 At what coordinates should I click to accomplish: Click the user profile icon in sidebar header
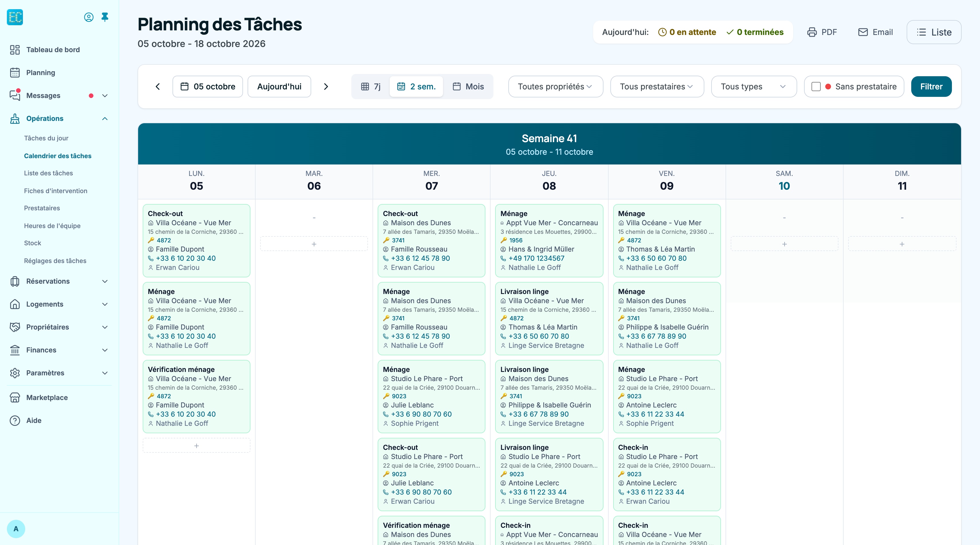point(89,17)
